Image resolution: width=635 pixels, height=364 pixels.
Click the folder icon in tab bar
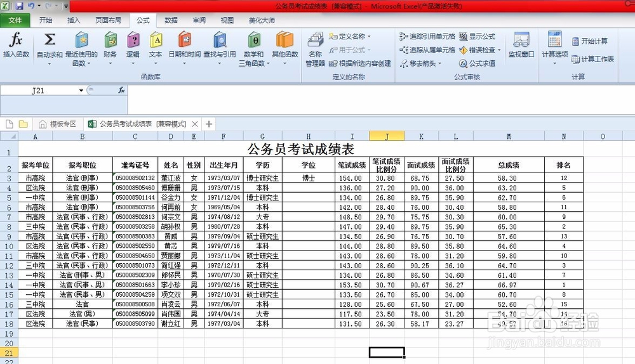23,124
